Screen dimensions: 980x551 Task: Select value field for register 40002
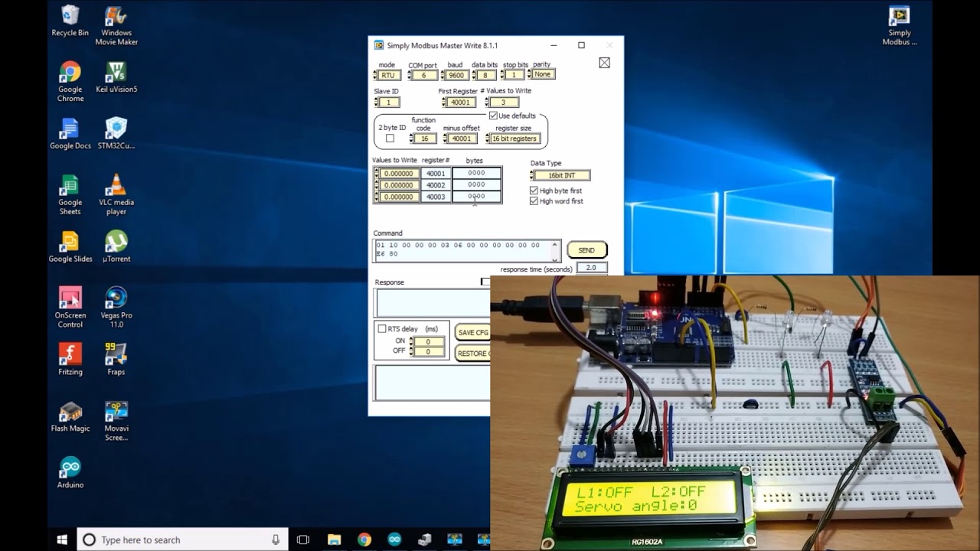[398, 185]
